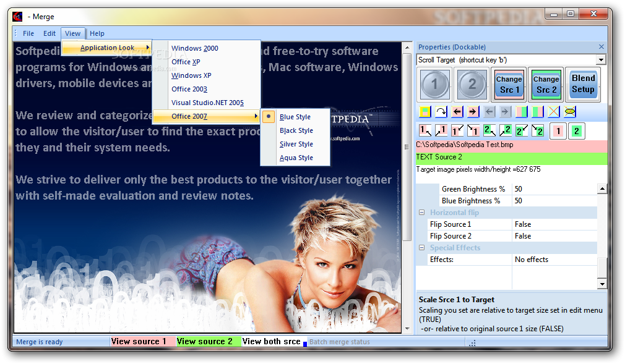Screen dimensions: 625x364
Task: Move source 1 to bottom-right corner icon
Action: click(473, 130)
